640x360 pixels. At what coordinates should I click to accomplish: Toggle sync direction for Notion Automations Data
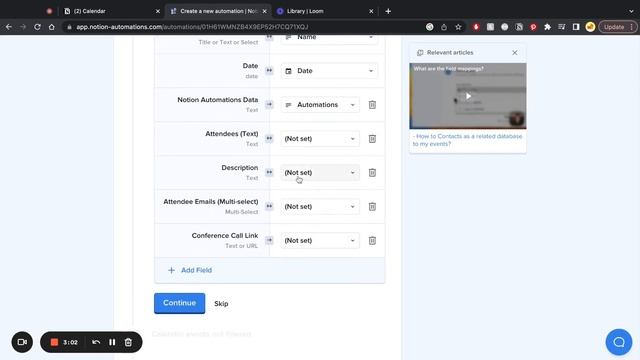pyautogui.click(x=269, y=104)
